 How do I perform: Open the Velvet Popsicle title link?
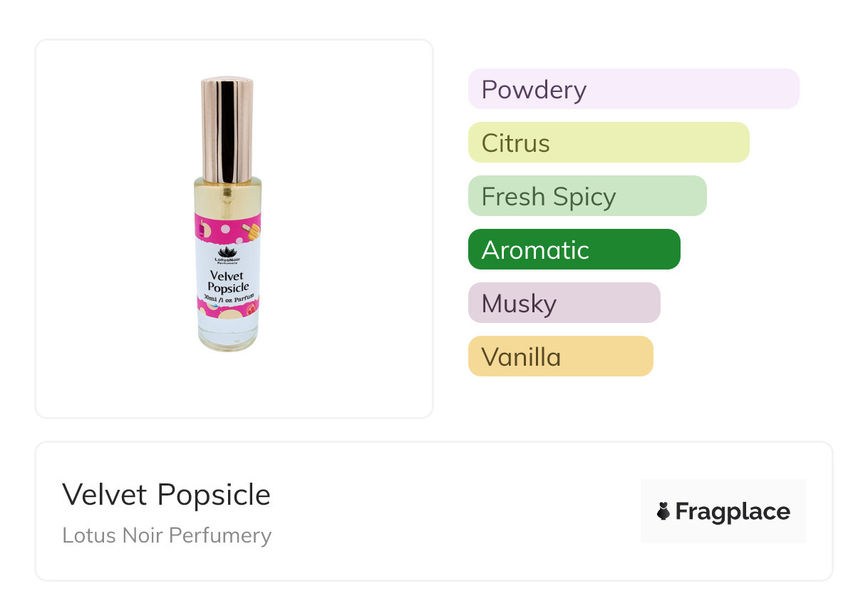tap(166, 495)
